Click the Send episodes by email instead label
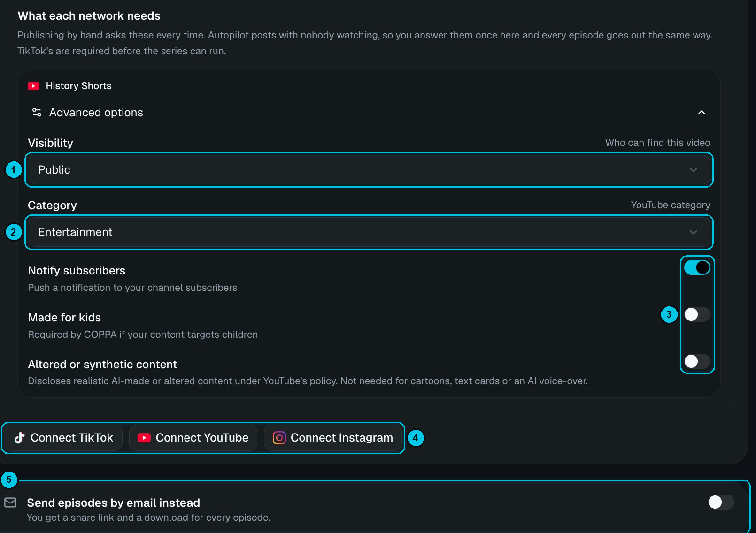Viewport: 756px width, 533px height. click(x=114, y=503)
